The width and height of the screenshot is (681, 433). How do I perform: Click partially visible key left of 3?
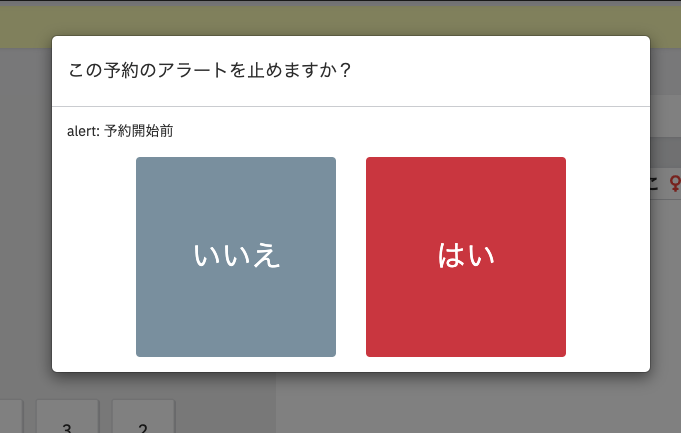point(11,418)
